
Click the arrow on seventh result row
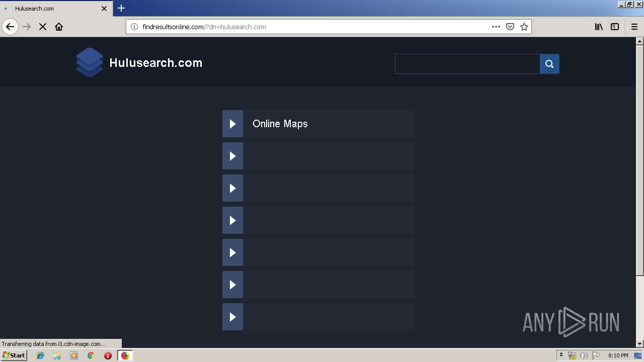232,317
